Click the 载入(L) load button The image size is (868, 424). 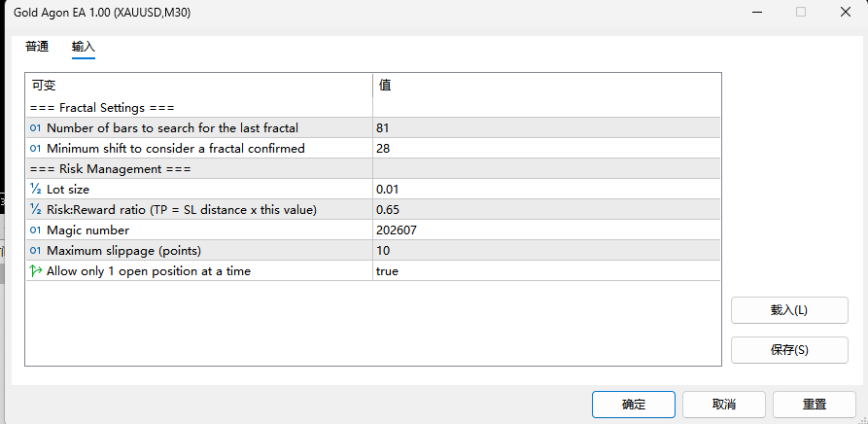point(789,310)
